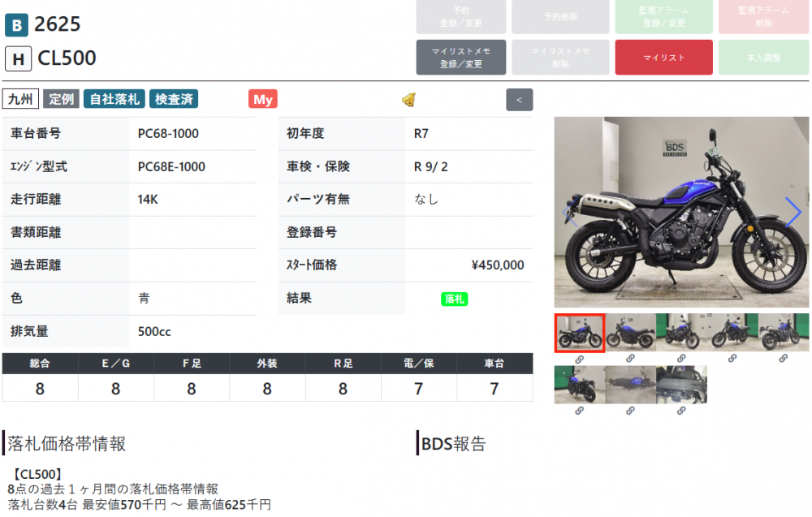Screen dimensions: 812x517
Task: Click link icon under last bottom-row thumbnail
Action: point(680,411)
